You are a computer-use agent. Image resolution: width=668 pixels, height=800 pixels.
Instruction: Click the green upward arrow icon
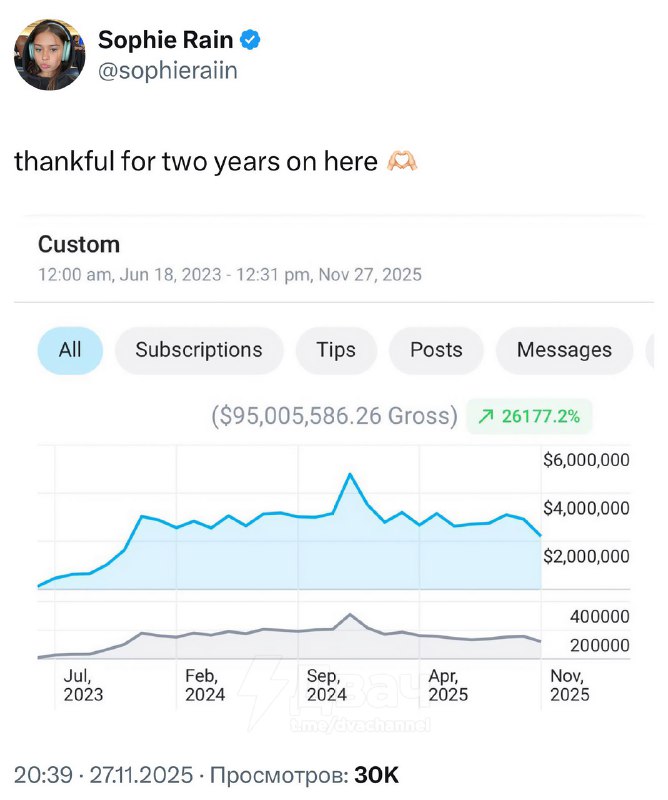[x=486, y=416]
